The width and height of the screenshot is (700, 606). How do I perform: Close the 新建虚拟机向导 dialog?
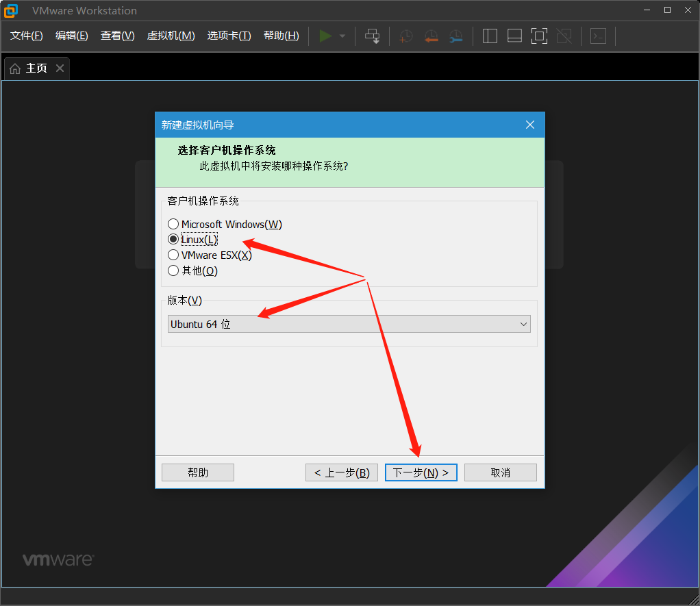[530, 125]
